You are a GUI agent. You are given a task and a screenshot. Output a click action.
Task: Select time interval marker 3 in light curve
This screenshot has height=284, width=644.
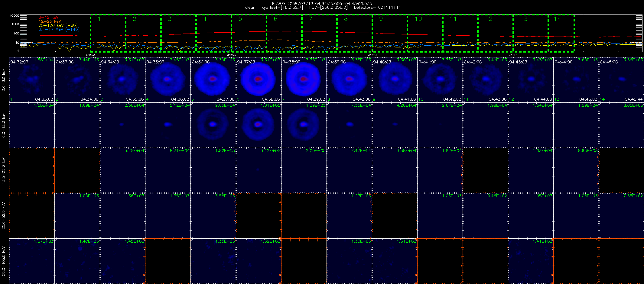(170, 19)
